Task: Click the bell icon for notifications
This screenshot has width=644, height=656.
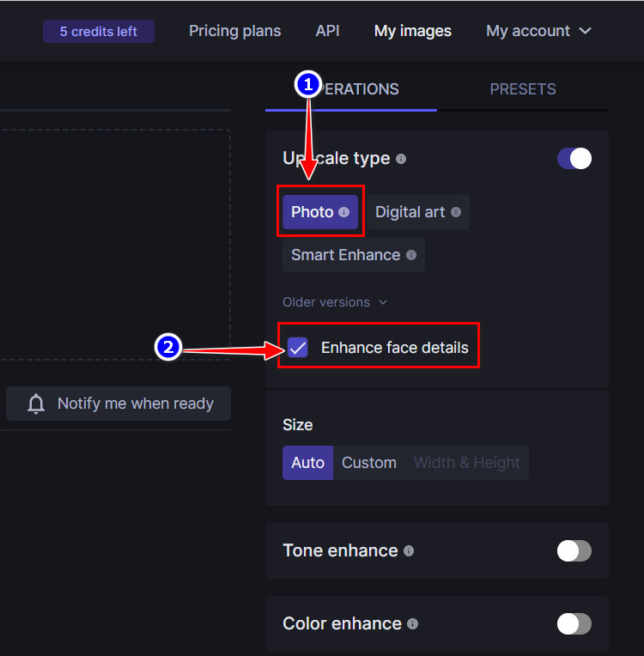Action: click(x=36, y=404)
